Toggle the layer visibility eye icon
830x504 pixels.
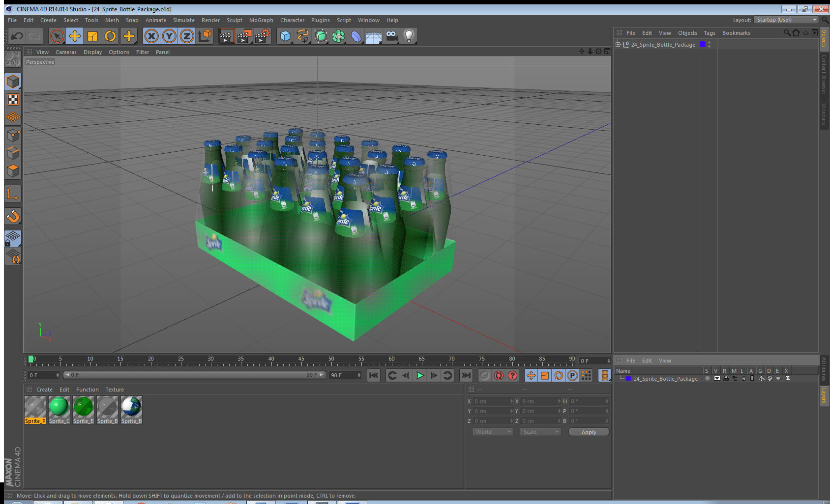click(x=717, y=379)
